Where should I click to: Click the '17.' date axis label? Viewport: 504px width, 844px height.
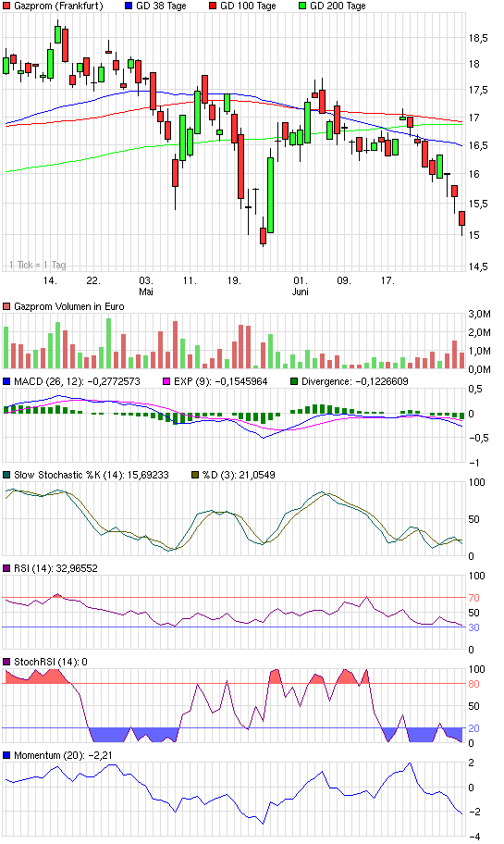pyautogui.click(x=387, y=281)
